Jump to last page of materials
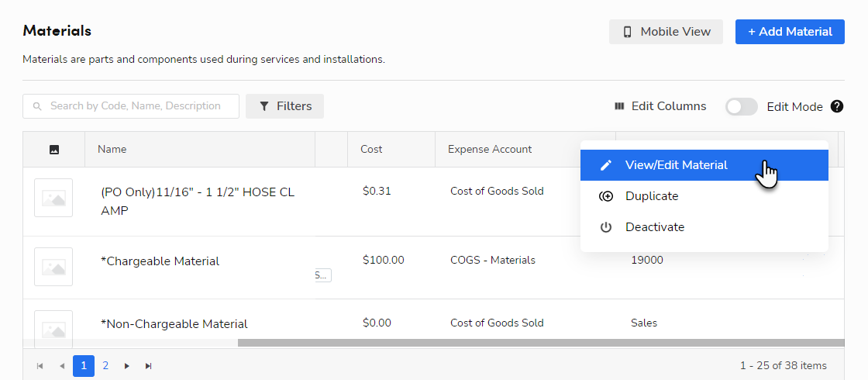This screenshot has width=868, height=380. pos(149,366)
